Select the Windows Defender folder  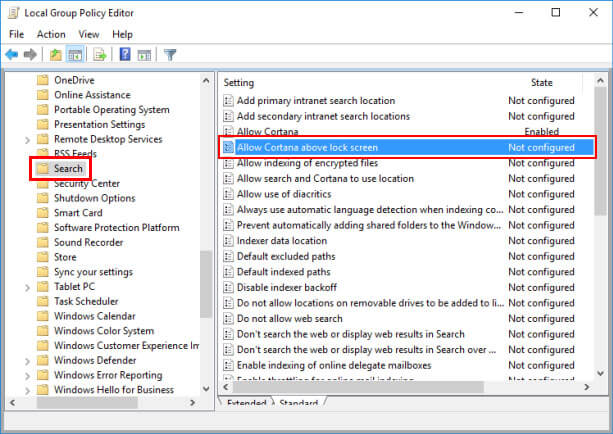tap(94, 360)
